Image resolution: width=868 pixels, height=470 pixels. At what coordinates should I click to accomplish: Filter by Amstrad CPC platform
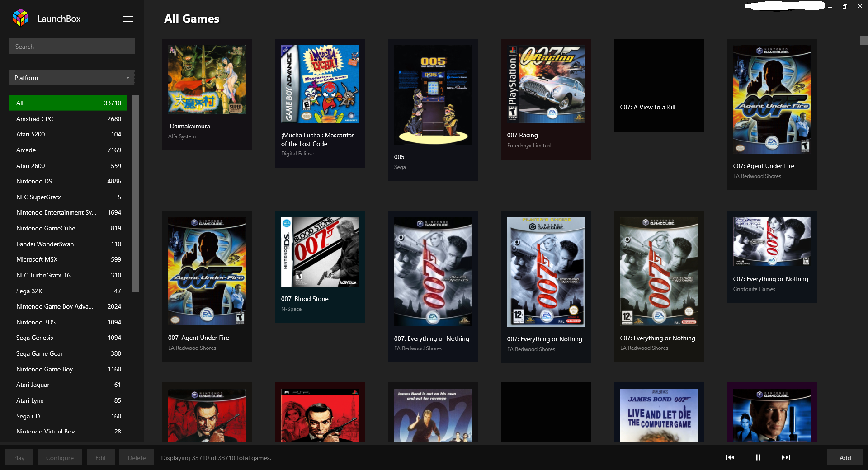point(68,119)
